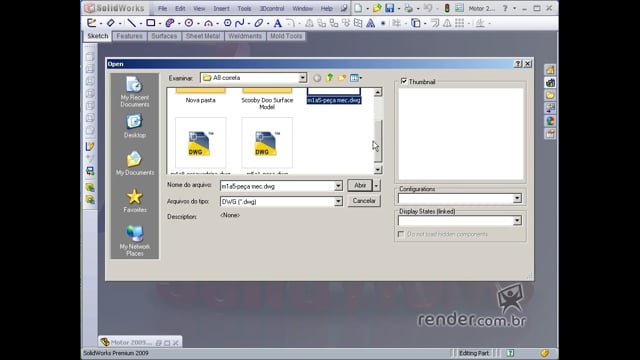Open File Explorer task pane icon
640x360 pixels.
pyautogui.click(x=550, y=96)
